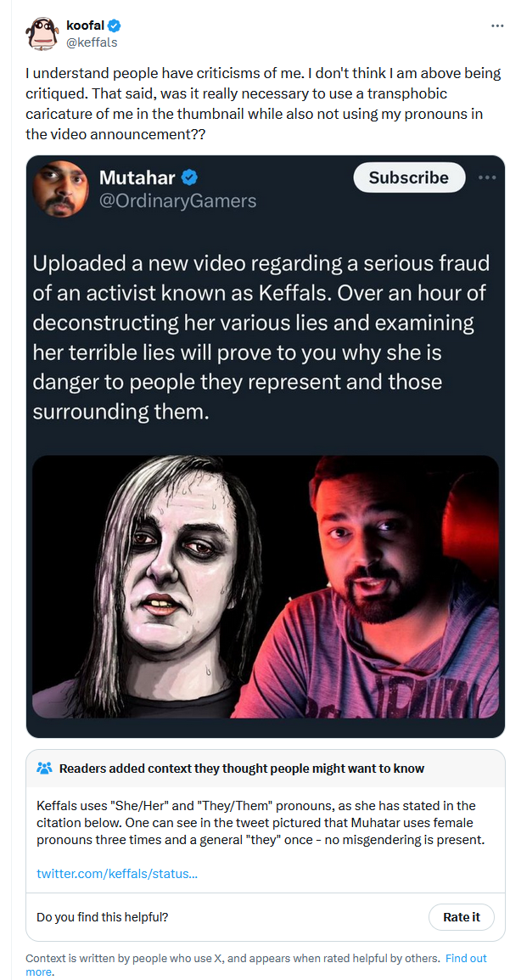Subscribe to Mutahar
The image size is (510, 980).
409,177
